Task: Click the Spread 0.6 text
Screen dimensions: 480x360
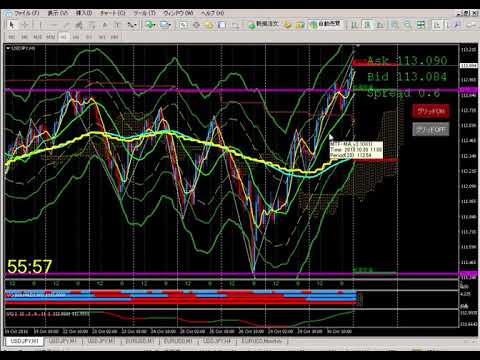Action: point(403,93)
